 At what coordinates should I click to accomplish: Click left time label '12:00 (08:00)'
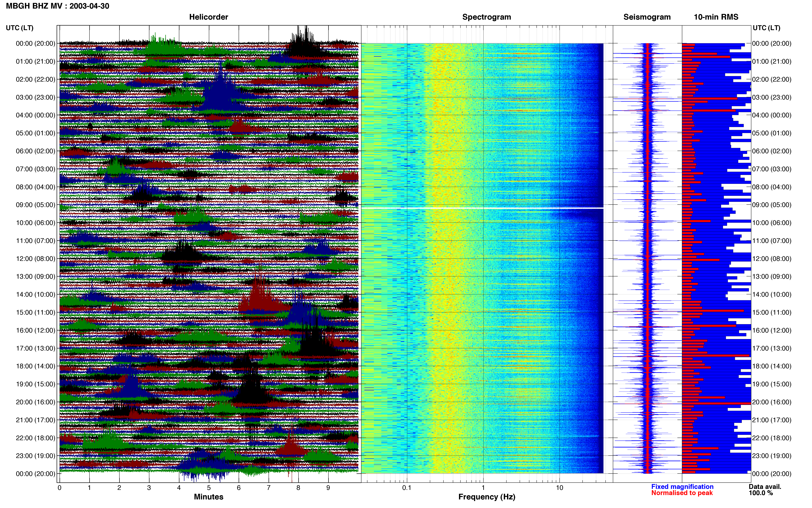coord(36,259)
